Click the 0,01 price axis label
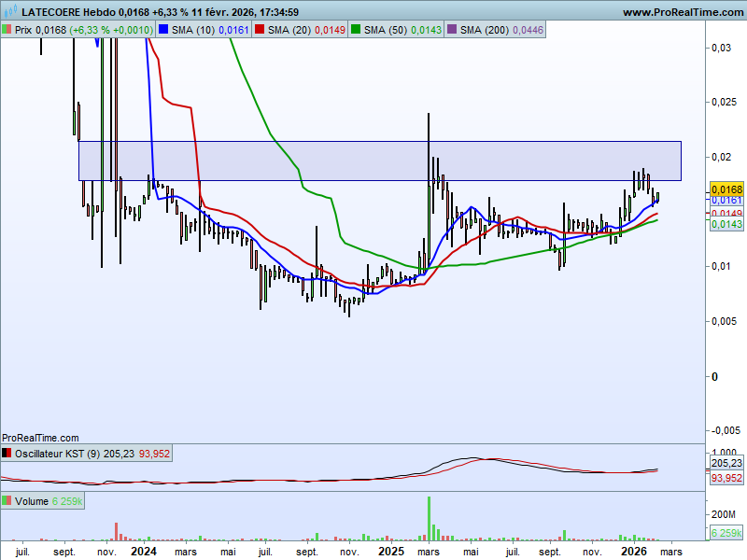The image size is (747, 560). (721, 266)
